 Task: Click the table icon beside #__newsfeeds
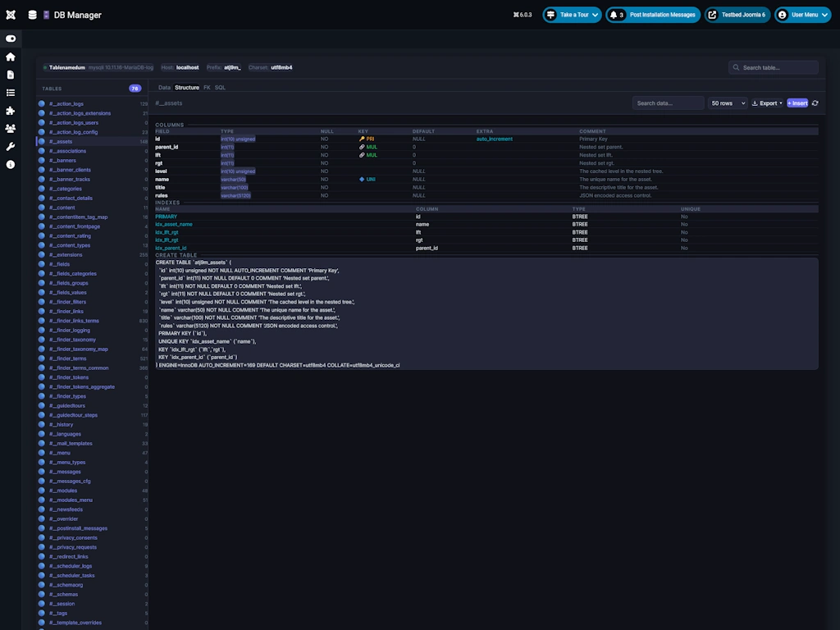click(42, 509)
